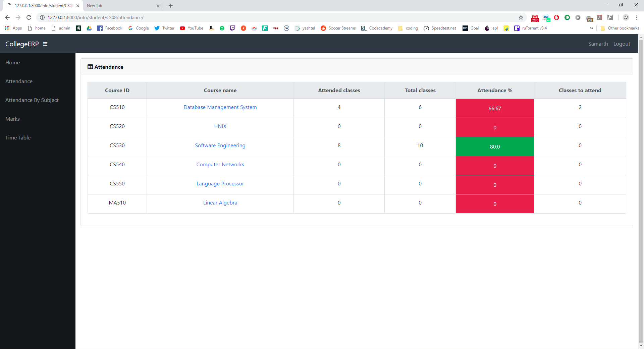Open the Facebook bookmark
Image resolution: width=644 pixels, height=349 pixels.
tap(110, 28)
